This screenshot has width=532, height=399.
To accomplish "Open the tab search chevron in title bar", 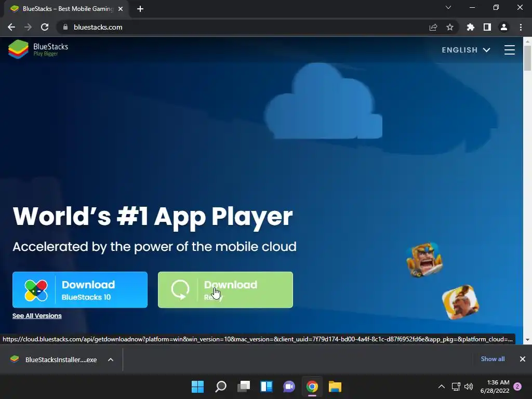I will [x=448, y=7].
